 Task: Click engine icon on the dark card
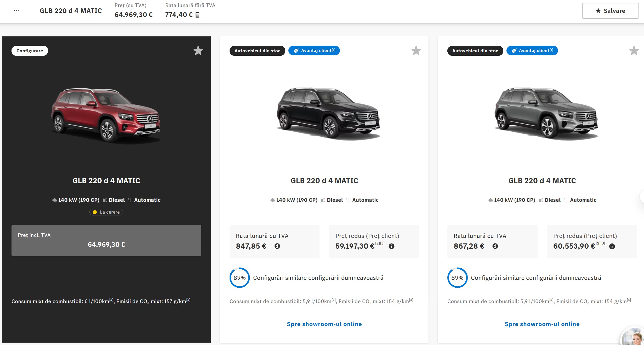tap(54, 200)
